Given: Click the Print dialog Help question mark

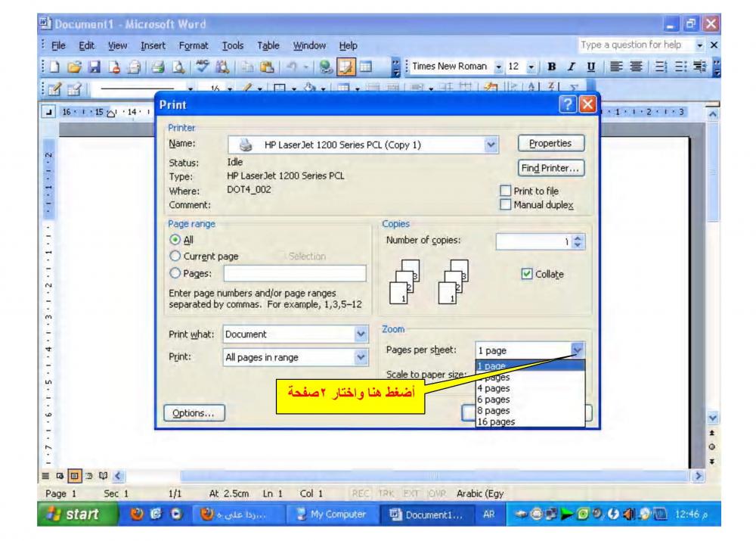Looking at the screenshot, I should click(568, 104).
